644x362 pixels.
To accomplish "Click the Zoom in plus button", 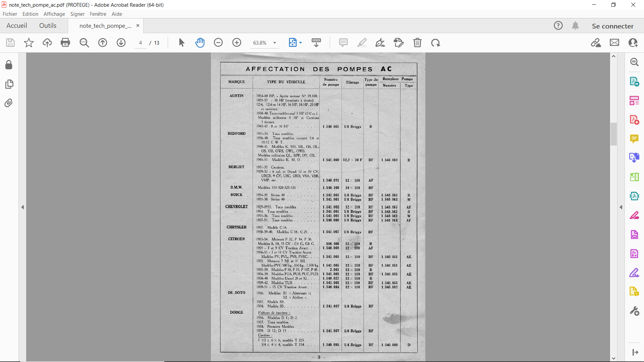I will 237,43.
